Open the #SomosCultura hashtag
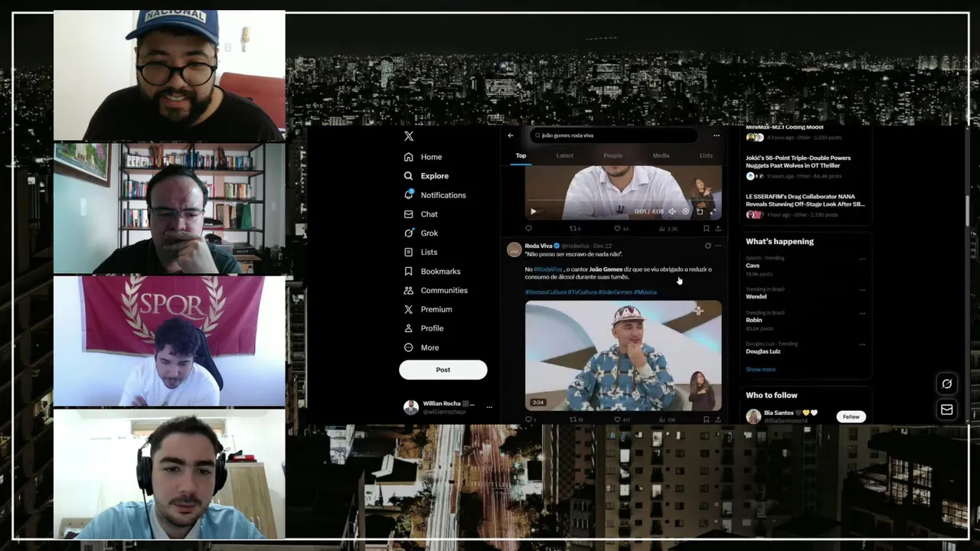The image size is (980, 551). tap(544, 292)
